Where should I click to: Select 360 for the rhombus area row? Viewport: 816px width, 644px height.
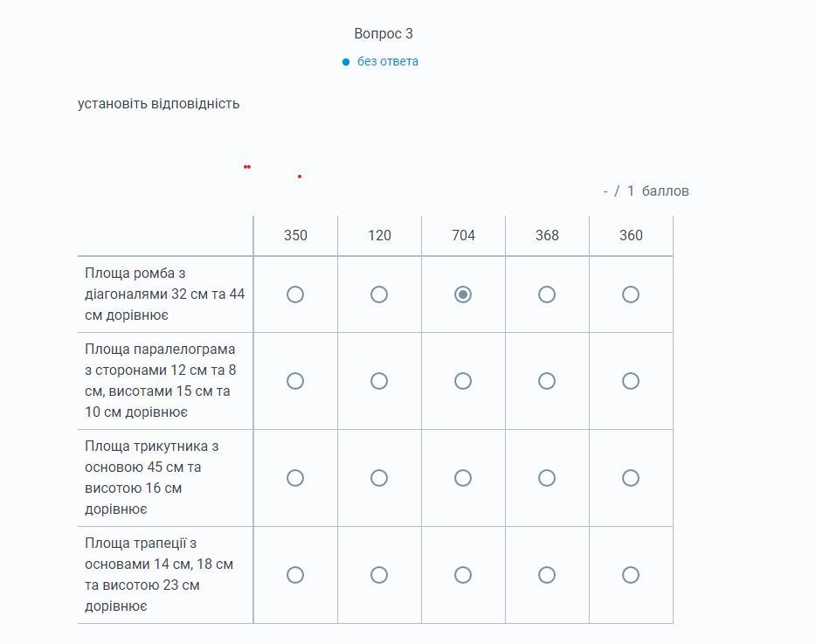(631, 294)
